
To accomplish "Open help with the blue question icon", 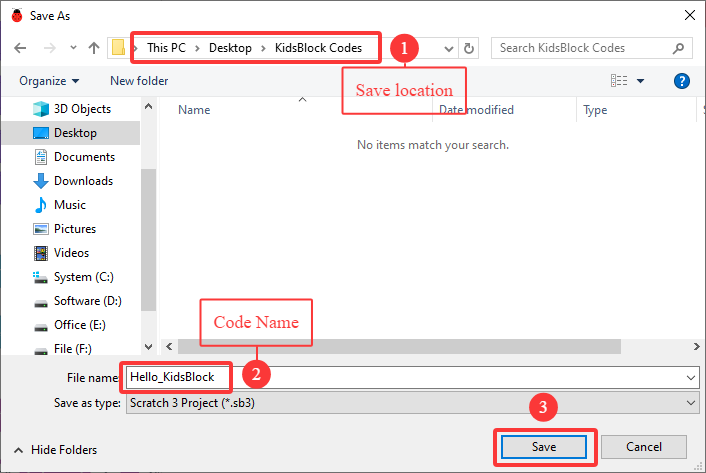I will tap(682, 81).
